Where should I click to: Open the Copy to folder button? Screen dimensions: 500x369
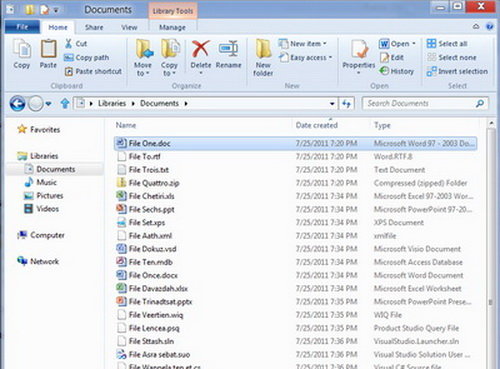[169, 57]
